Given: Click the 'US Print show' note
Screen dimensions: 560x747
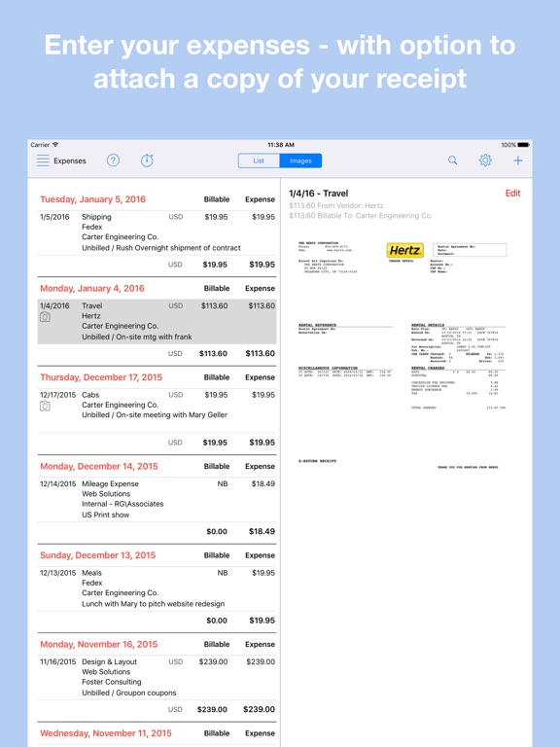Looking at the screenshot, I should coord(105,515).
